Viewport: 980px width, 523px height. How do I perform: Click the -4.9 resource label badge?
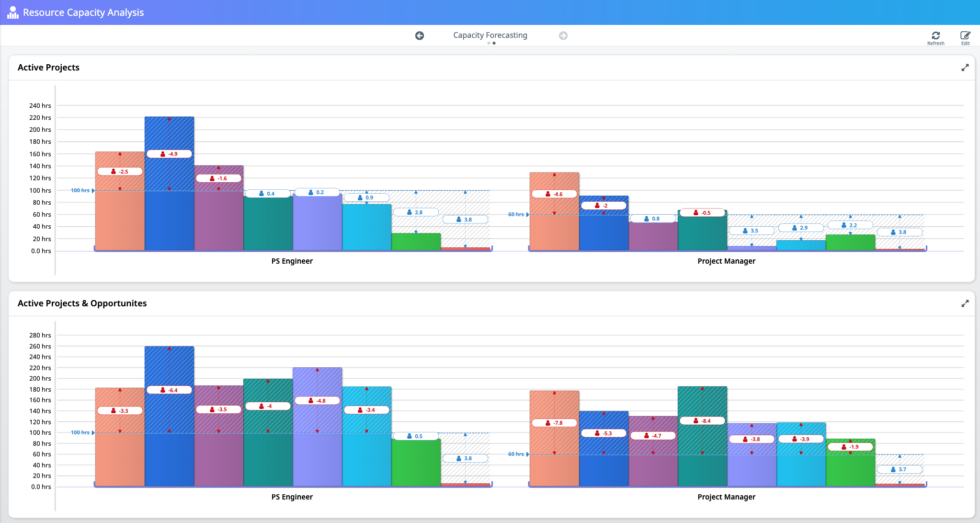tap(169, 154)
